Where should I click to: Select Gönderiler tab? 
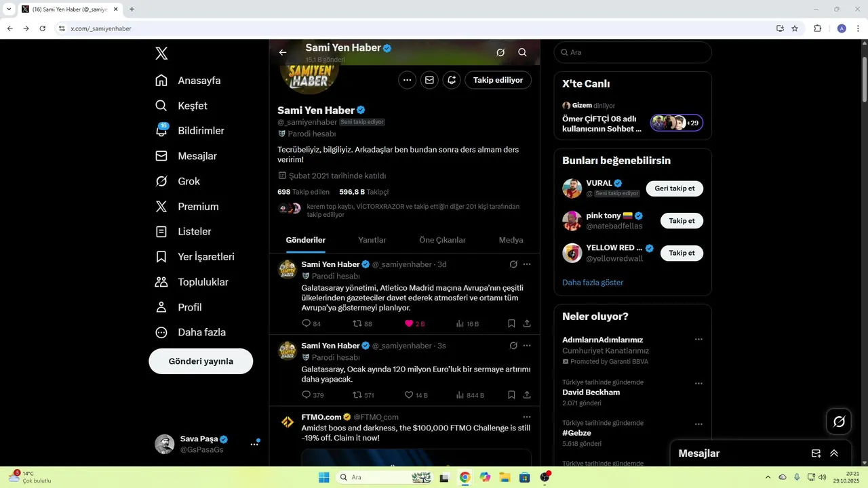coord(306,240)
